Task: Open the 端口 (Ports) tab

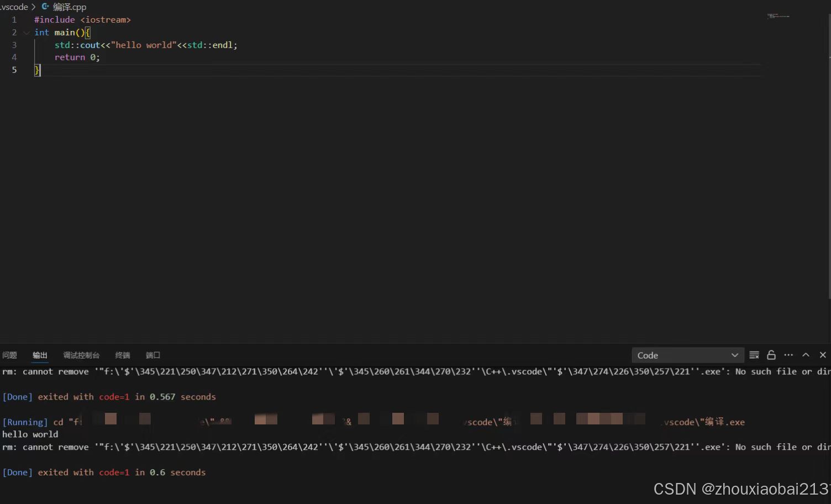Action: pyautogui.click(x=152, y=355)
